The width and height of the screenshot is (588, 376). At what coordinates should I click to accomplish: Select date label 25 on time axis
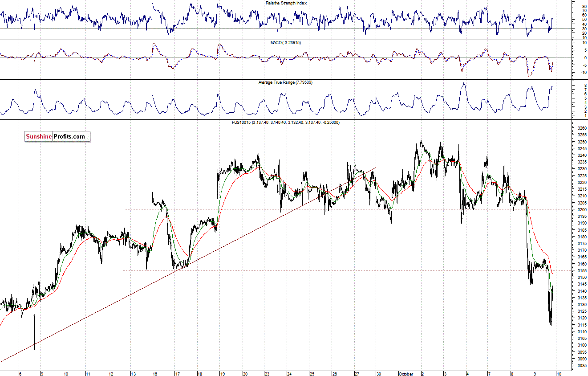[x=312, y=373]
